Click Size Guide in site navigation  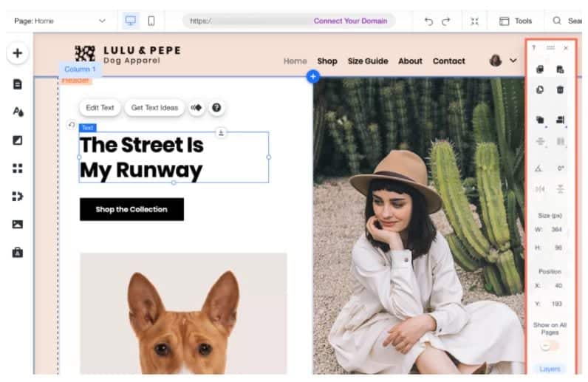(368, 61)
